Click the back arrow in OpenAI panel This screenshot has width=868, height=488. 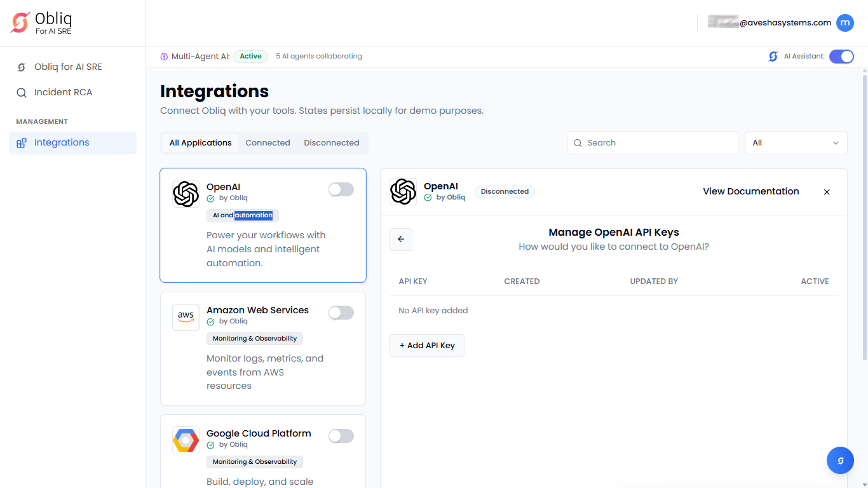point(401,240)
